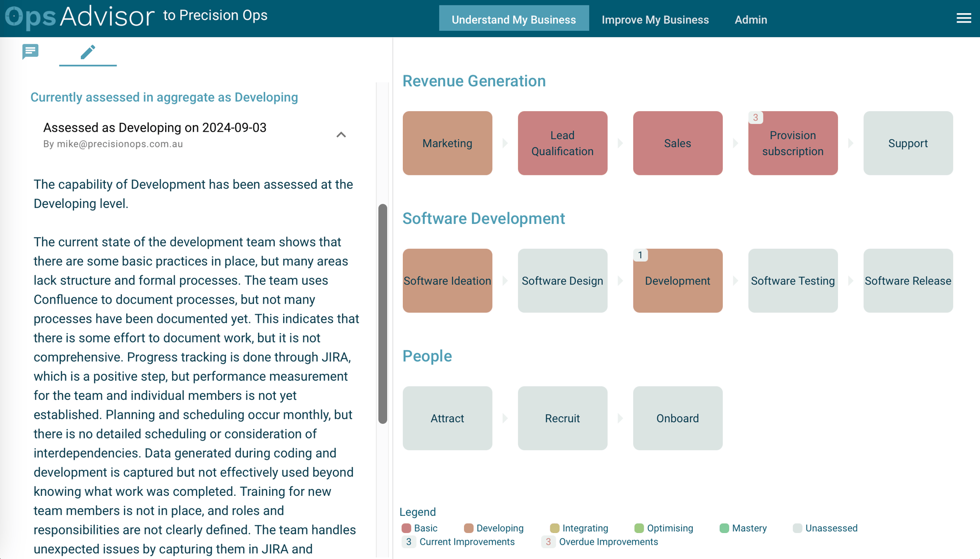Click the People section heading
The width and height of the screenshot is (980, 559).
(x=427, y=356)
